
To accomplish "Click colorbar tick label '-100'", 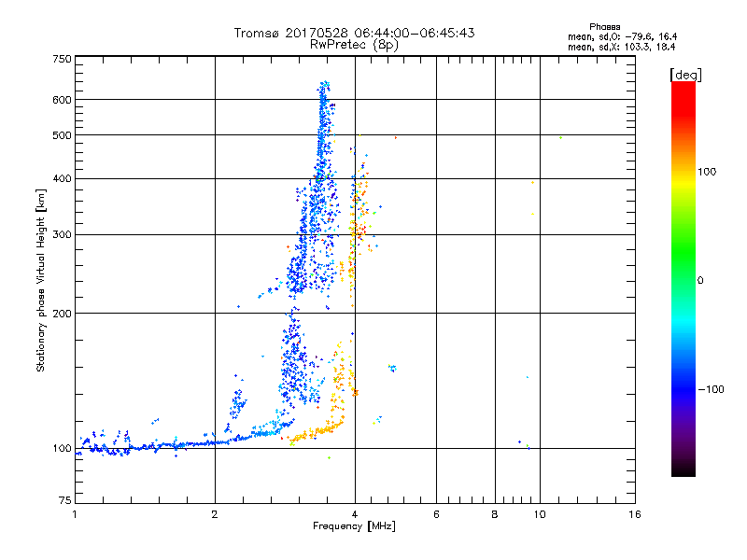I will (x=711, y=389).
